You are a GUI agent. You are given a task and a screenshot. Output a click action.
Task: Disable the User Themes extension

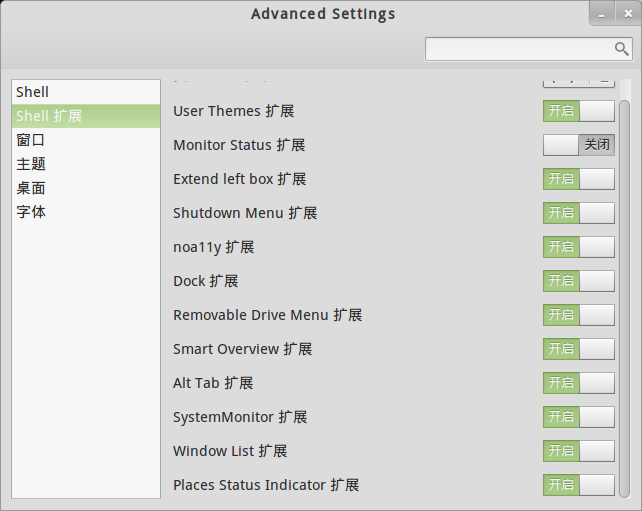click(x=578, y=111)
